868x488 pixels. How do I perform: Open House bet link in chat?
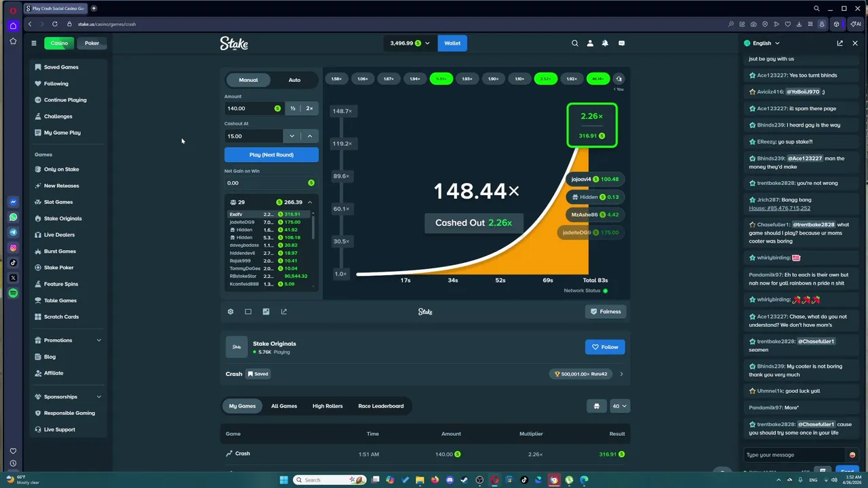(779, 208)
